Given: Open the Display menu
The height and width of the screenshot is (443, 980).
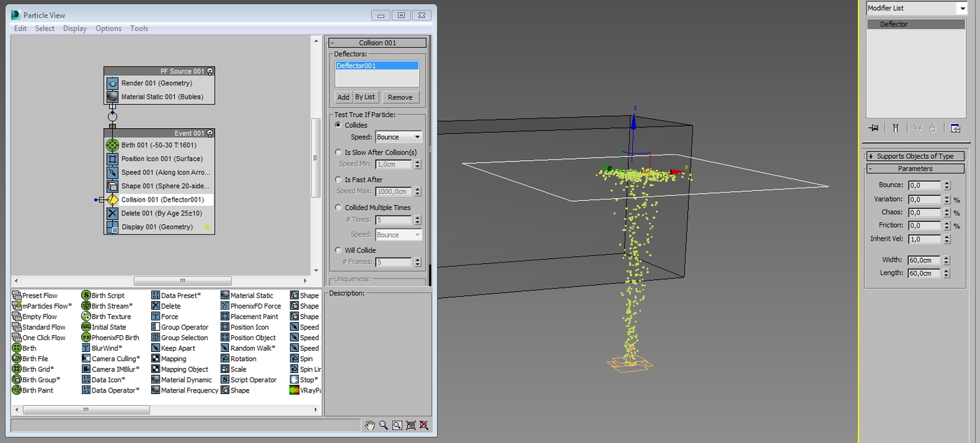Looking at the screenshot, I should pos(75,29).
